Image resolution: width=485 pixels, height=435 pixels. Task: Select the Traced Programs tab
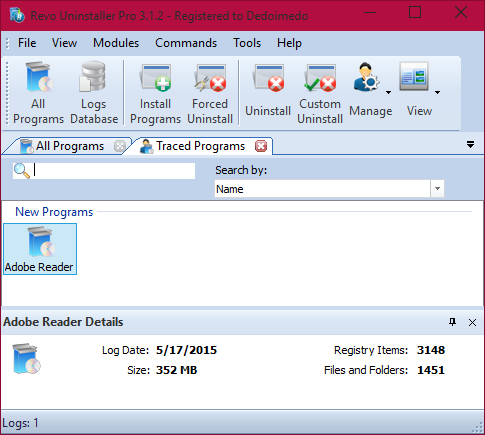pos(200,146)
